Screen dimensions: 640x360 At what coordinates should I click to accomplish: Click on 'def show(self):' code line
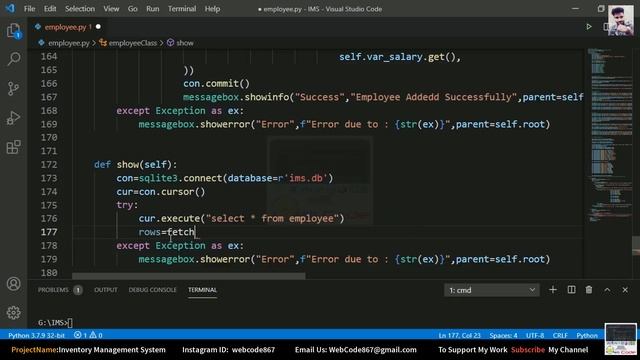tap(136, 164)
